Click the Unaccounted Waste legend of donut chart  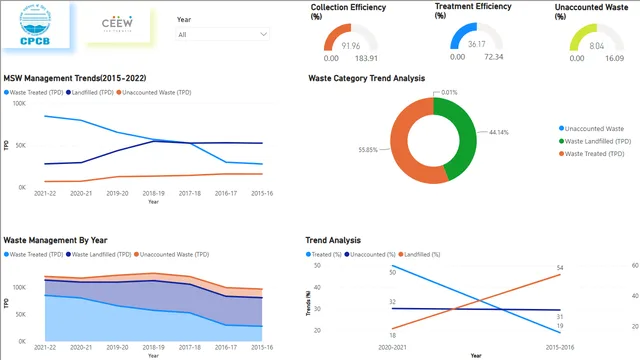[x=591, y=129]
